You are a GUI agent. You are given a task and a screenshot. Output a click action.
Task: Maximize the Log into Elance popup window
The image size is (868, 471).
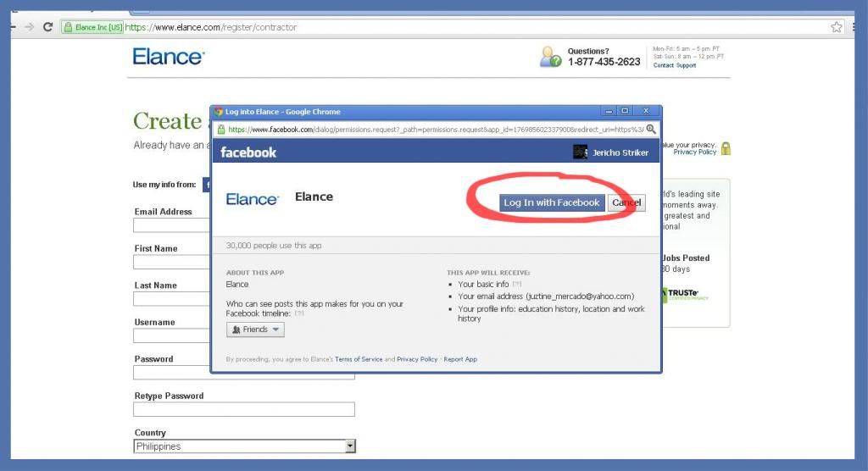point(625,111)
